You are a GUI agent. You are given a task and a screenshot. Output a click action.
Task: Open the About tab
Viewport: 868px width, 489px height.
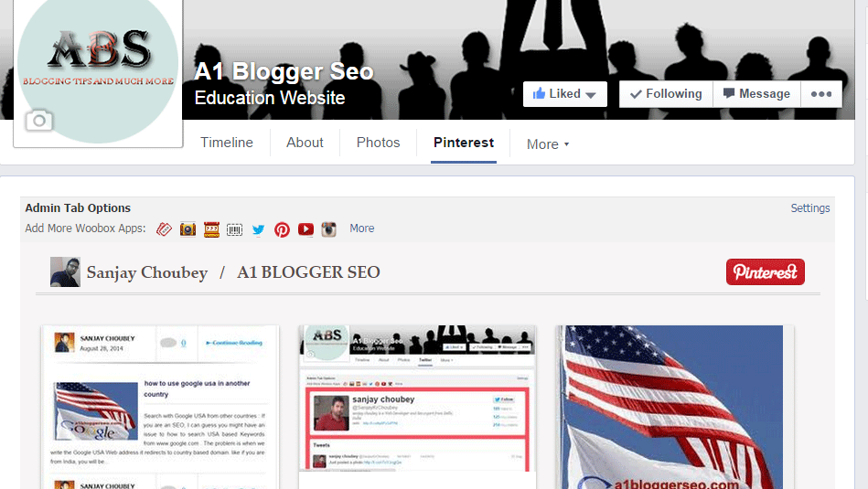tap(305, 143)
